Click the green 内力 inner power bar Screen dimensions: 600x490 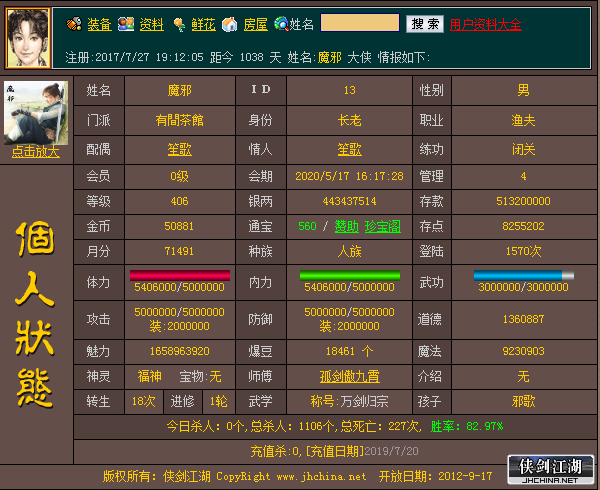tap(350, 275)
